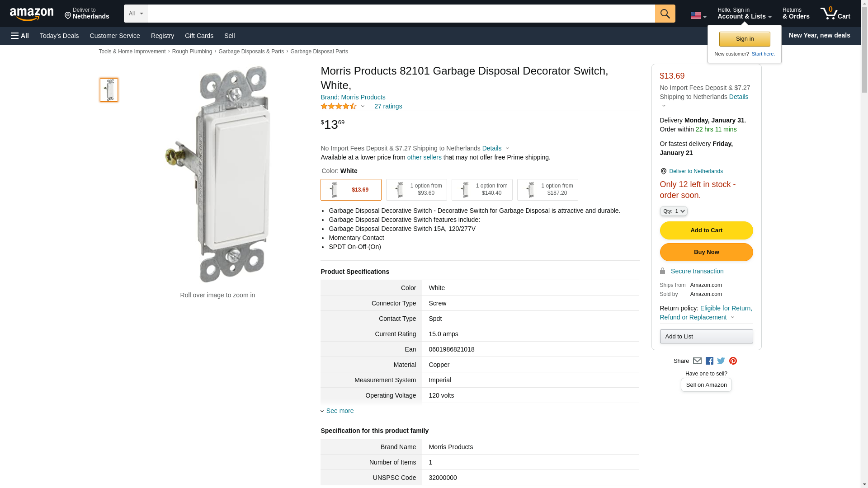Select the $140.40 color option
Viewport: 868px width, 488px height.
coord(482,190)
